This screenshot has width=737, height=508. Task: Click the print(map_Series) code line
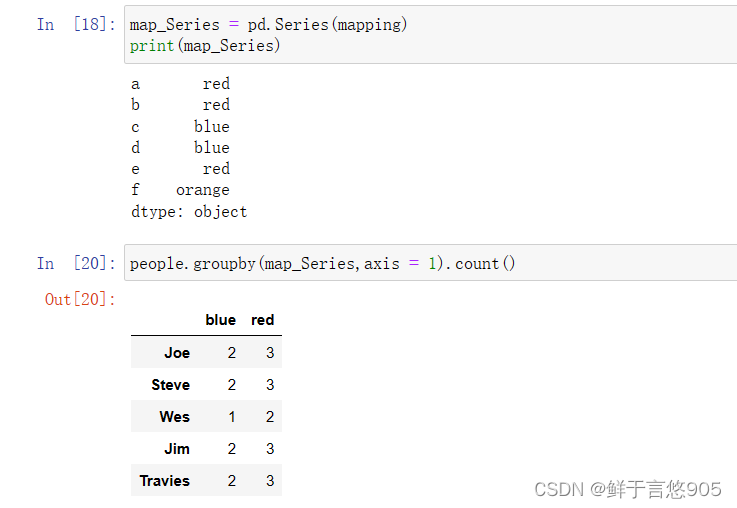tap(205, 45)
